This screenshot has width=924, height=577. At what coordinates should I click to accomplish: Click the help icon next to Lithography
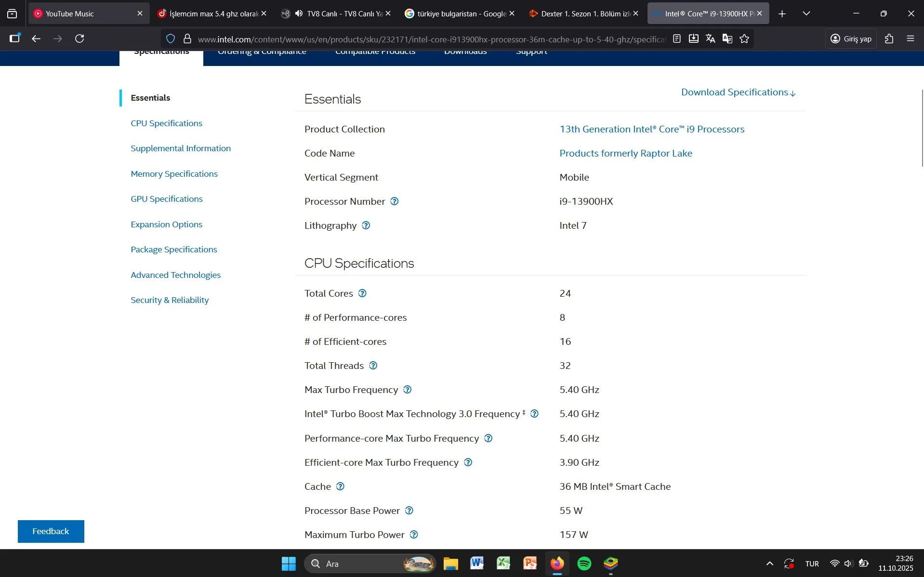point(366,225)
